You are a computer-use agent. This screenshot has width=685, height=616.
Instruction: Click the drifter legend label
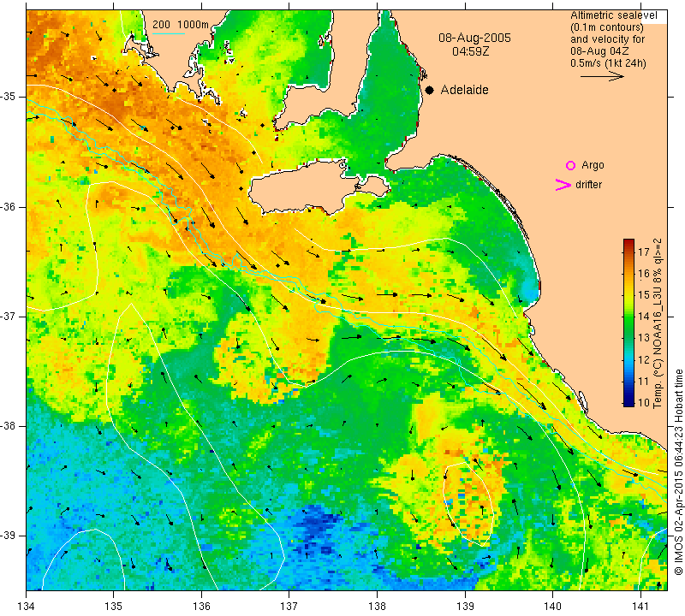tap(588, 185)
